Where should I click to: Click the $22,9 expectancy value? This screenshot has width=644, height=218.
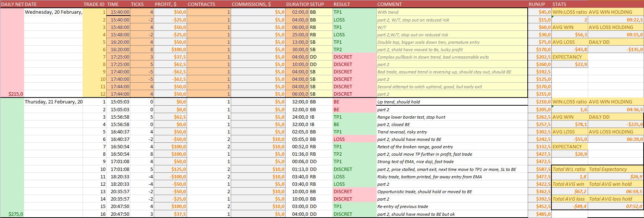[x=570, y=64]
